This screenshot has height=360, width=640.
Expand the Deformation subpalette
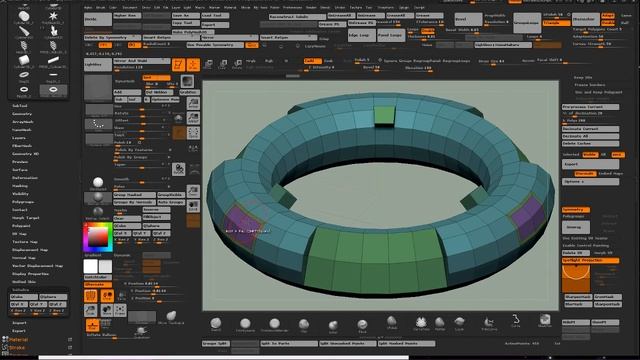coord(25,178)
